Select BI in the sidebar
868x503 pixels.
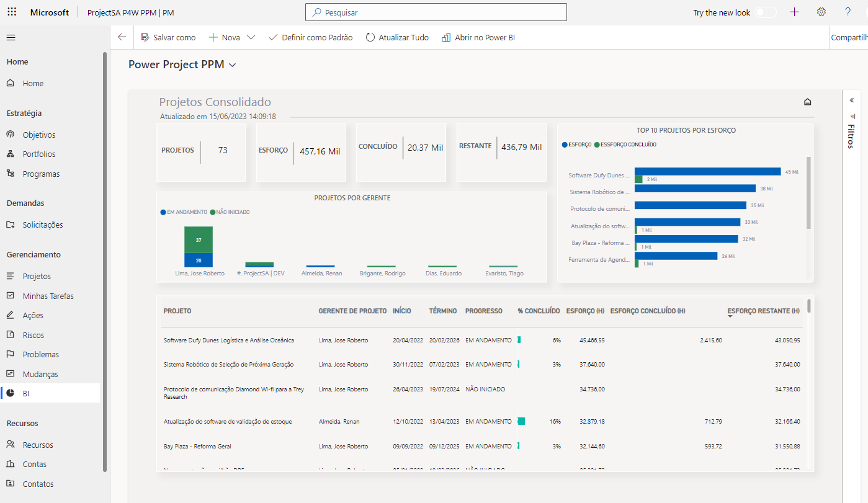[50, 393]
